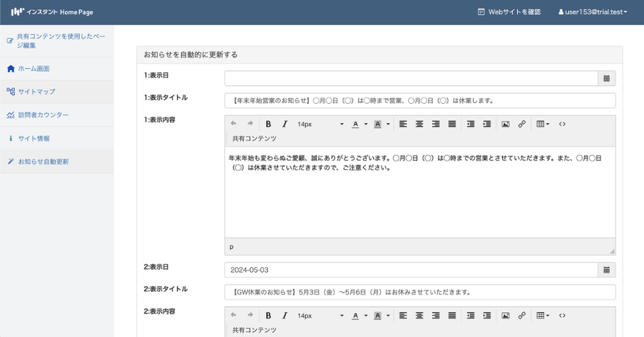Click the Webサイトを確認 link
644x337 pixels.
click(509, 12)
